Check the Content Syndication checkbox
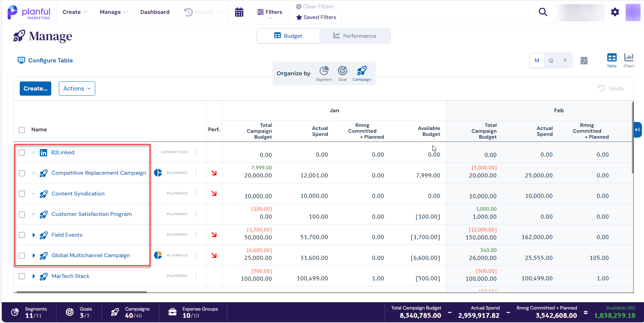The width and height of the screenshot is (644, 323). pos(22,194)
